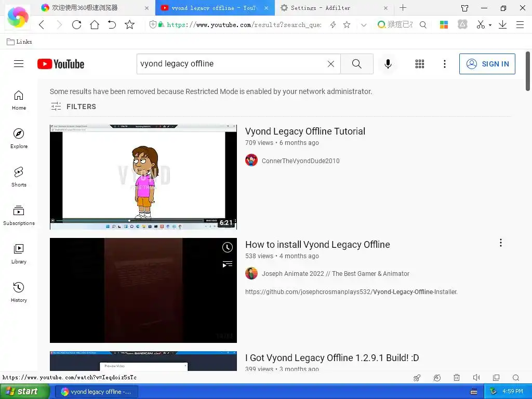Click the taskbar clock showing 4:59 PM
This screenshot has height=399, width=532.
[513, 392]
